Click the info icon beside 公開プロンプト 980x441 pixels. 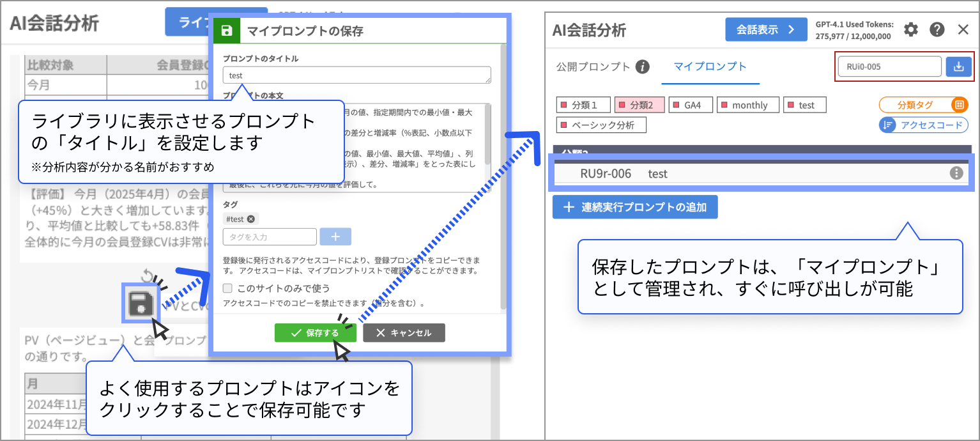point(643,67)
